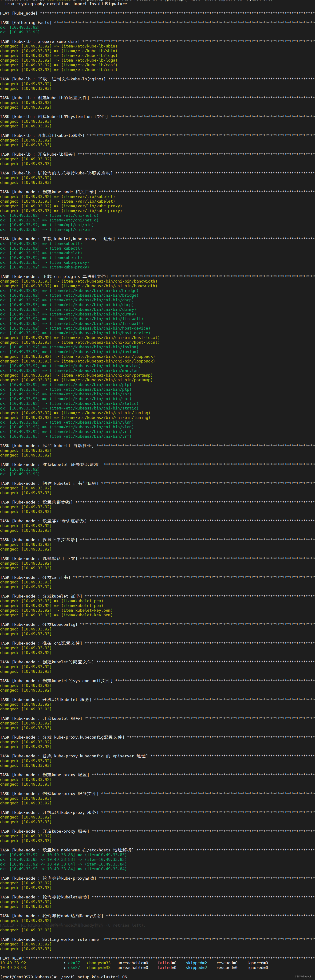Click the PLAY RECAP header line
This screenshot has height=980, width=315.
coord(157,958)
